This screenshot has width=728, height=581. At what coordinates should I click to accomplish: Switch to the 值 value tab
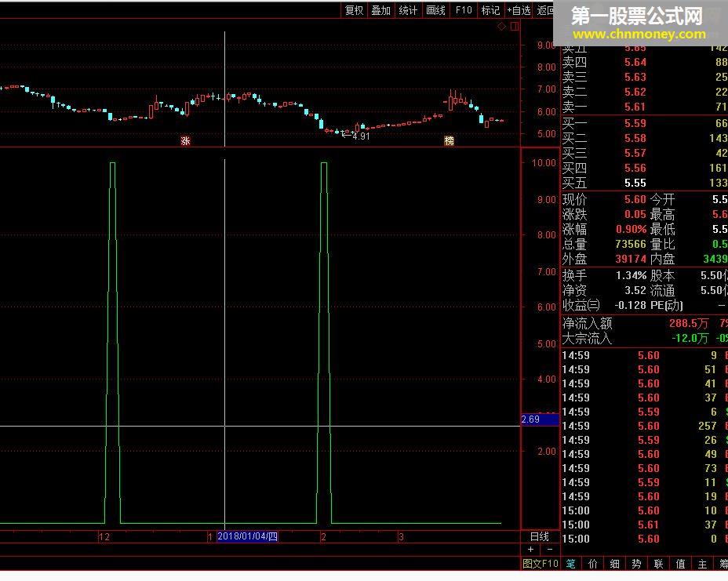(680, 564)
